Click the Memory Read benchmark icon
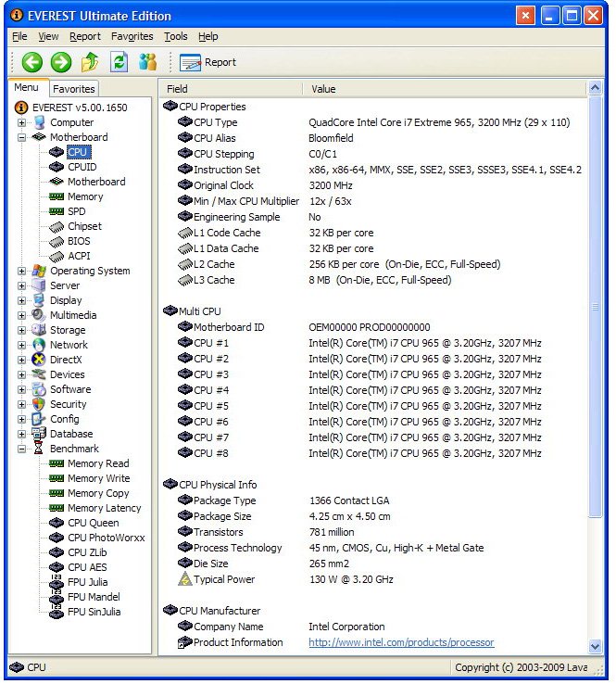616x684 pixels. pos(57,463)
